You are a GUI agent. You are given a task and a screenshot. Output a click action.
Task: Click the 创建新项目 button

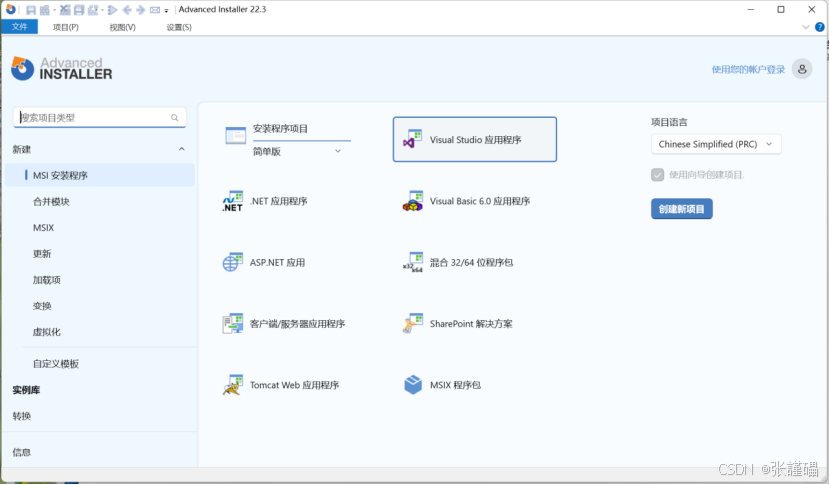[682, 209]
